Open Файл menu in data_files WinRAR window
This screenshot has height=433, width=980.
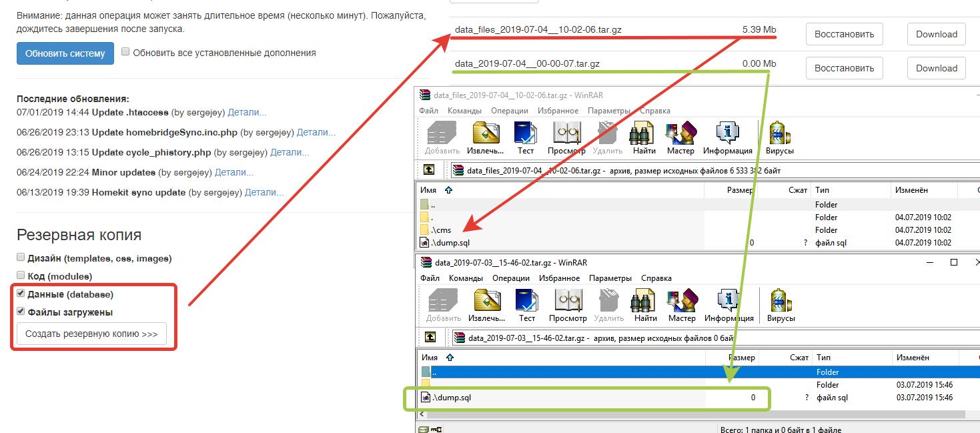pos(429,111)
